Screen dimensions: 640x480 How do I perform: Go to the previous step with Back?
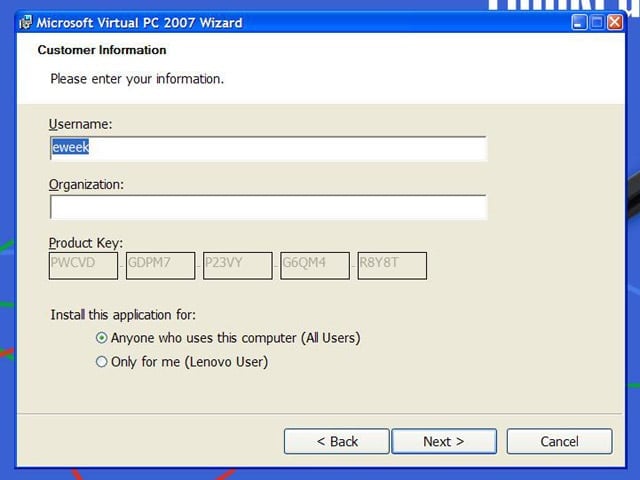(337, 441)
